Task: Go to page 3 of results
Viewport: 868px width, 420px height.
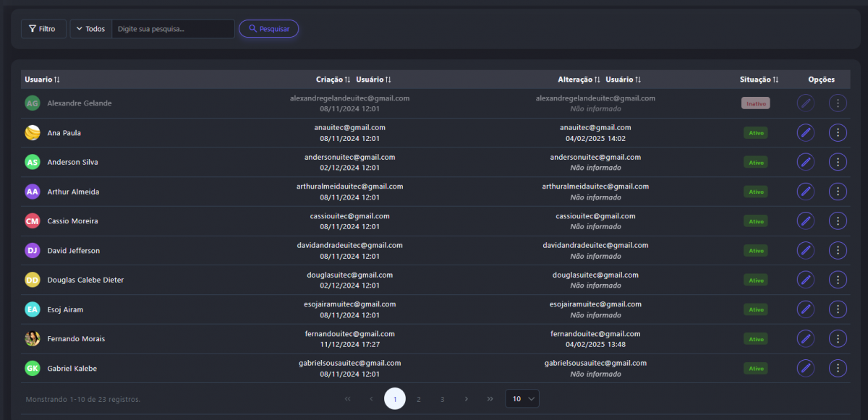Action: point(443,399)
